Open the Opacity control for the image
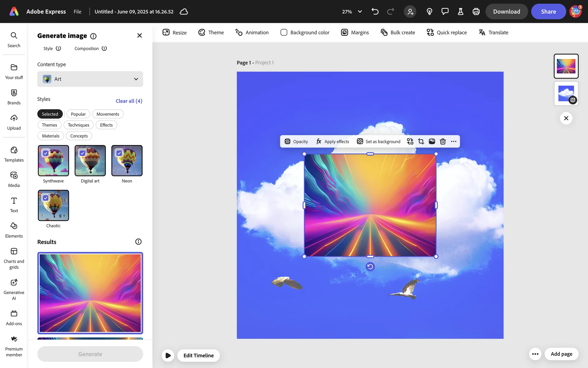The width and height of the screenshot is (588, 368). pyautogui.click(x=296, y=141)
